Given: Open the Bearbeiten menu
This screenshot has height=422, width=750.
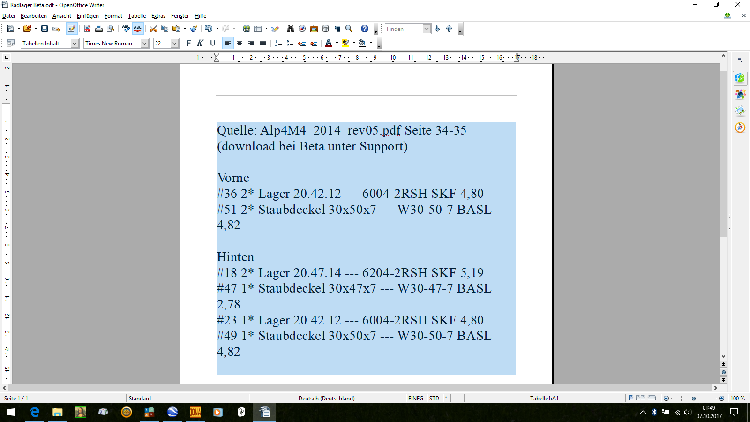Looking at the screenshot, I should tap(33, 16).
